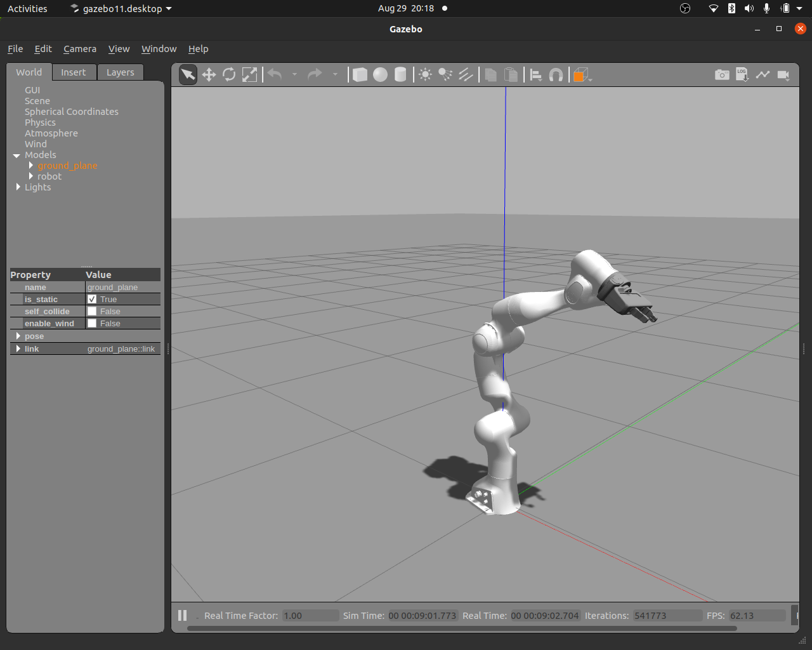Click the Real Time Factor value 1.00

pos(310,616)
